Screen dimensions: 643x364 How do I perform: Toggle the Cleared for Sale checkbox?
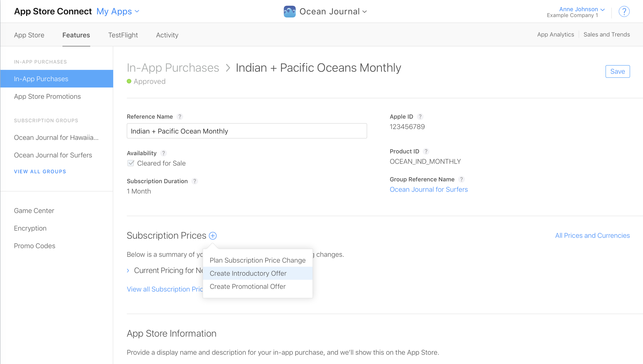click(131, 163)
